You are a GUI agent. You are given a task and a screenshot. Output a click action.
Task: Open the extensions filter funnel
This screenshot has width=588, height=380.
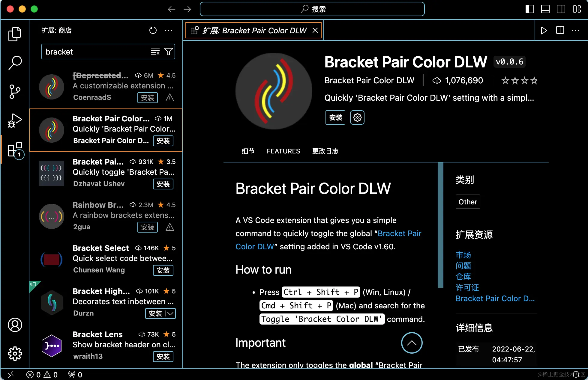(x=169, y=52)
